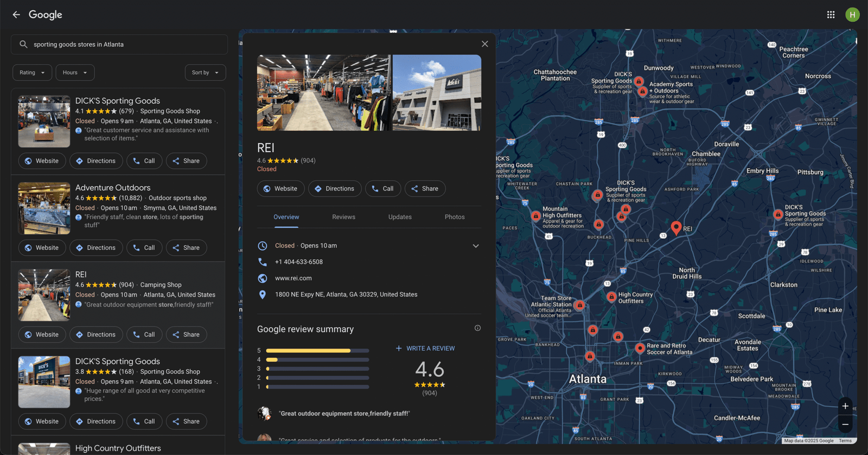Click the High Country Outfitters map marker

(x=611, y=296)
